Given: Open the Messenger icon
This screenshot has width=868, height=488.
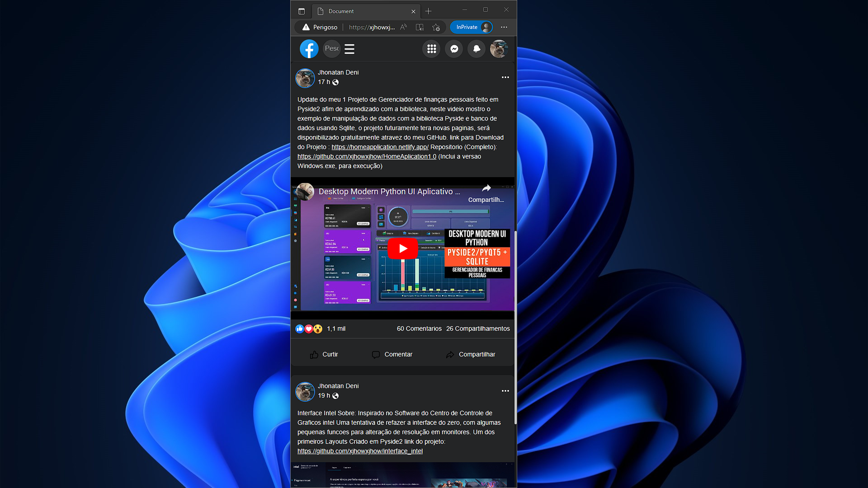Looking at the screenshot, I should pos(454,49).
